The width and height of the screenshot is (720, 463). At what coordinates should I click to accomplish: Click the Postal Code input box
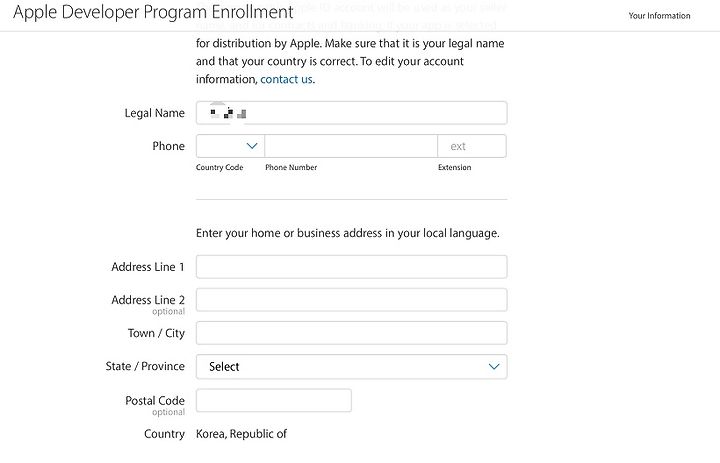pyautogui.click(x=274, y=401)
